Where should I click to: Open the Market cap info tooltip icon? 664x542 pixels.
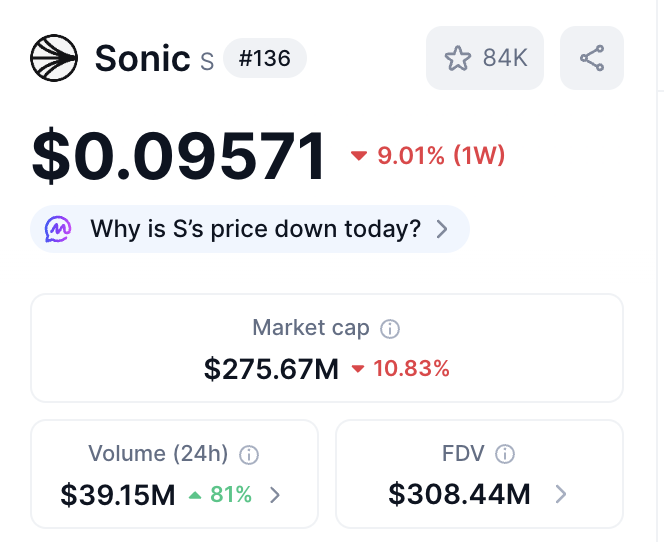pos(391,328)
